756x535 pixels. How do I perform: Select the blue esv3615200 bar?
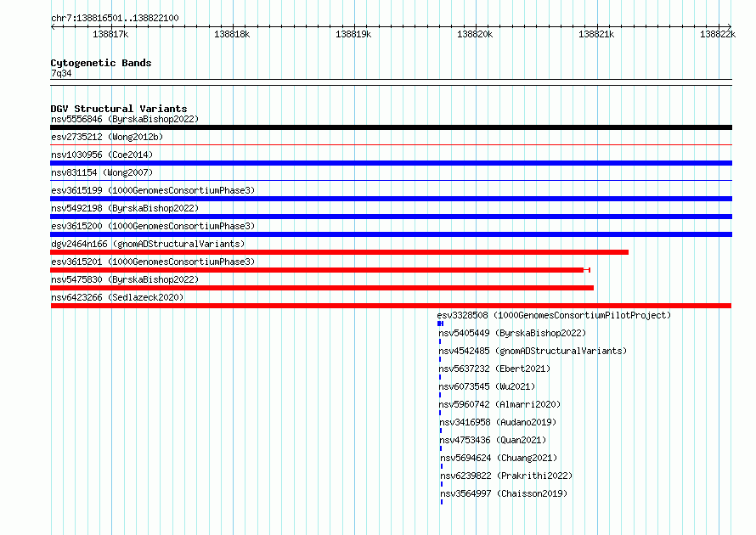[x=391, y=234]
